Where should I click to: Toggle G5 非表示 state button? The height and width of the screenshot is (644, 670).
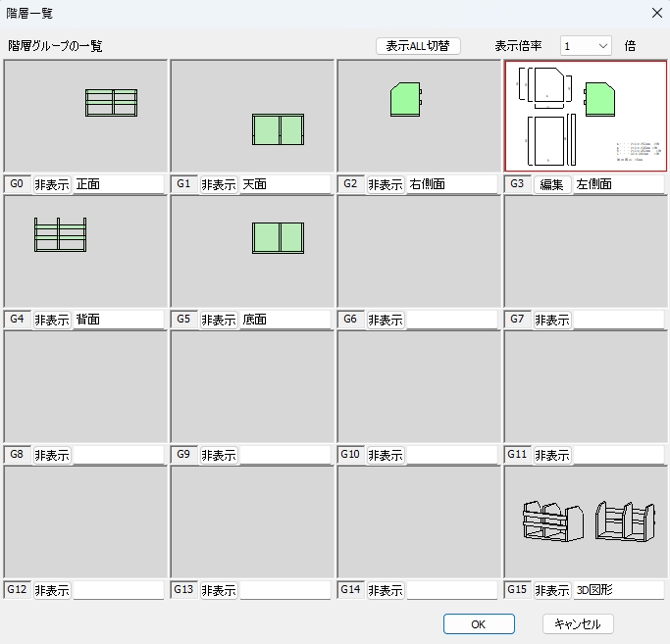pos(219,320)
